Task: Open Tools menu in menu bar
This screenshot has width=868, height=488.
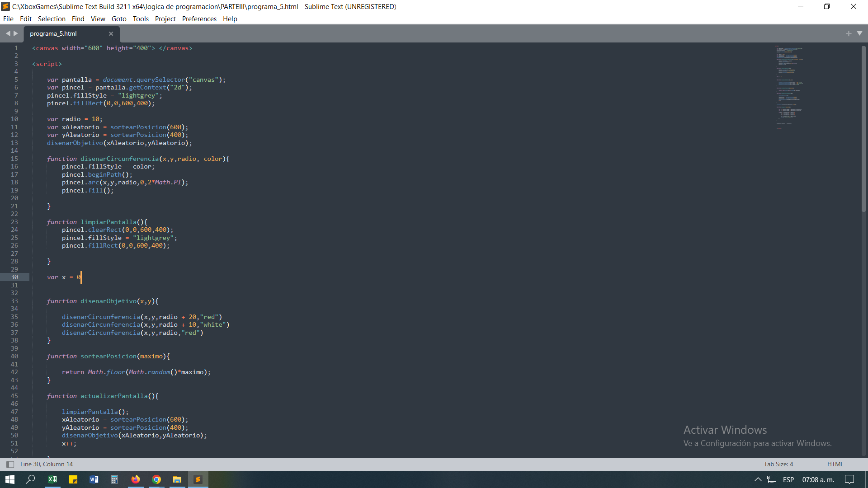Action: [x=140, y=19]
